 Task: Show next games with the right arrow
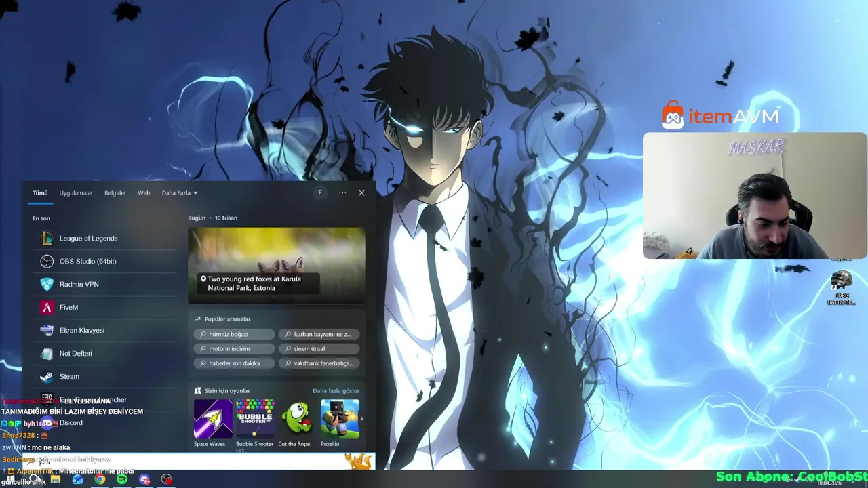(x=362, y=419)
